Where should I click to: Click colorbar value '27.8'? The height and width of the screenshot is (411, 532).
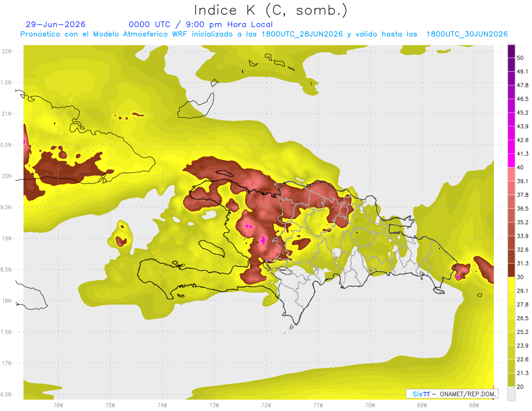[x=523, y=305]
